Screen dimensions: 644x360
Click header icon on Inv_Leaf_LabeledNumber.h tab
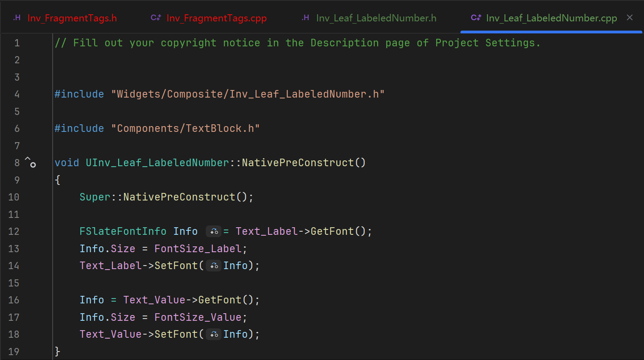coord(305,18)
